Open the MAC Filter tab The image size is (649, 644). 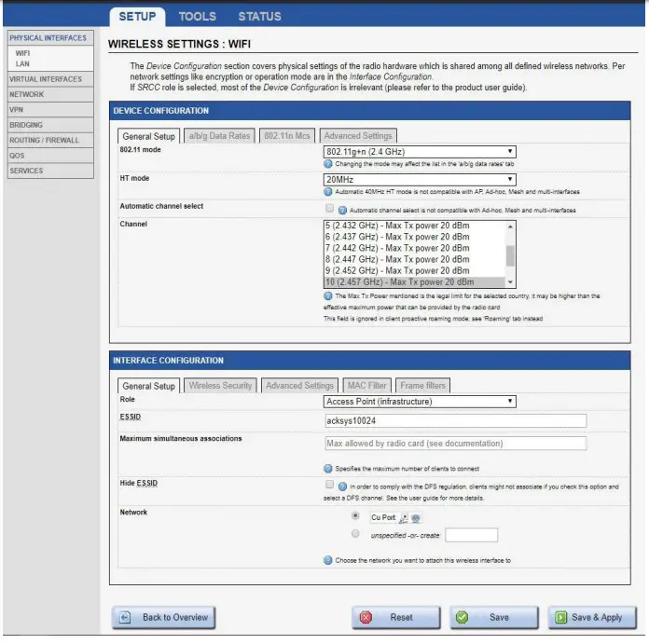(x=366, y=386)
